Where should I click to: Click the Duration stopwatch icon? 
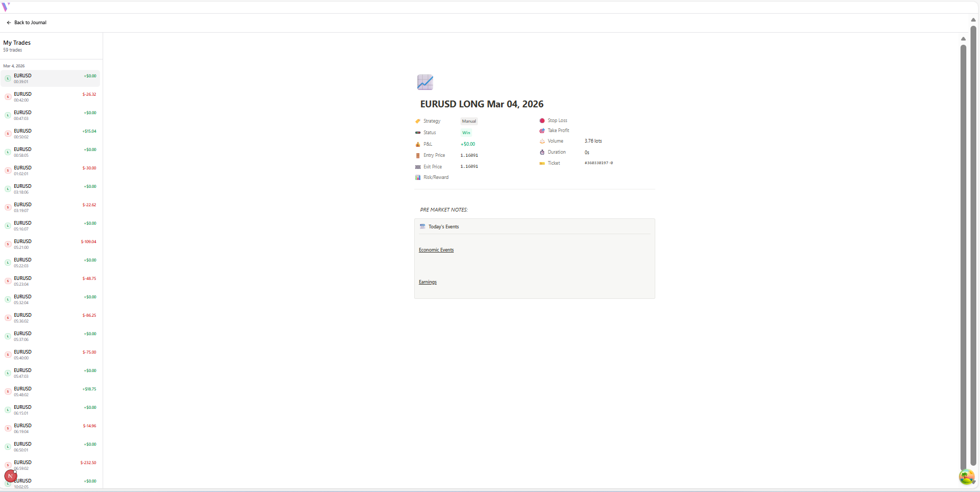542,152
